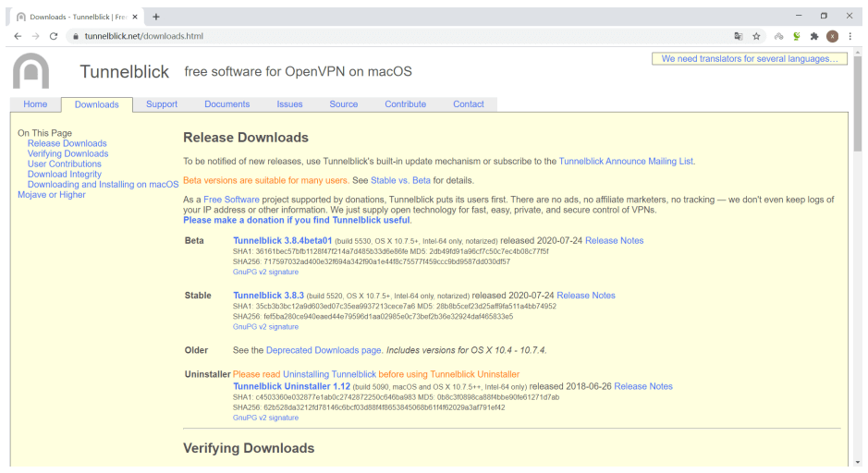Image resolution: width=868 pixels, height=473 pixels.
Task: Click the Beta SHA256 hash text
Action: 372,261
